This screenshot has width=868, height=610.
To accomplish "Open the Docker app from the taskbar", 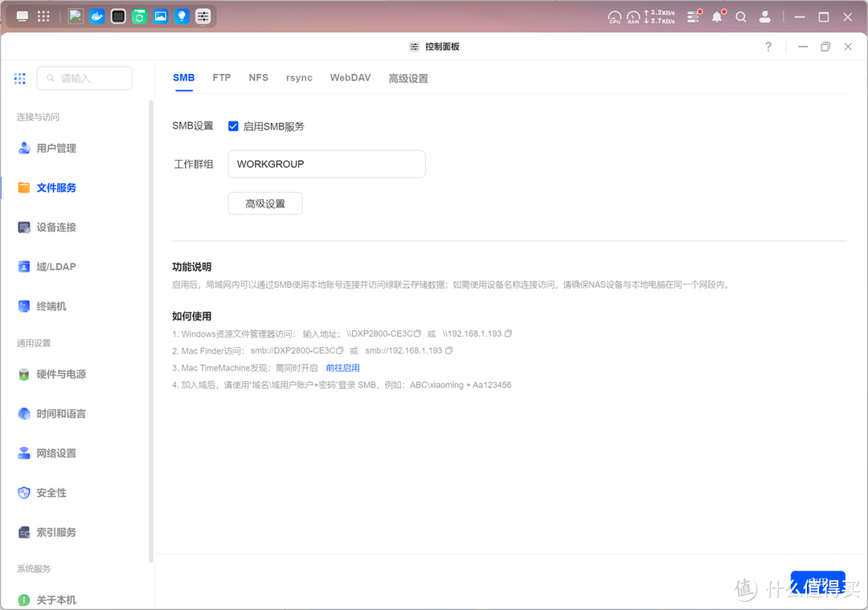I will pos(97,16).
